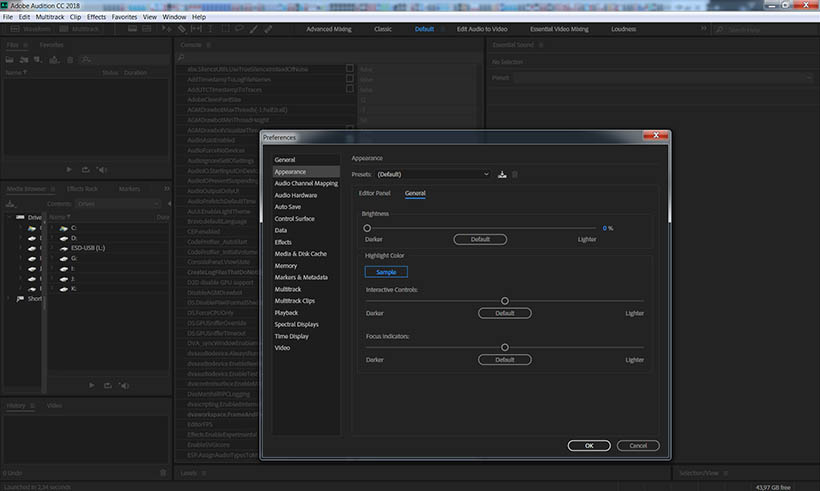Click the Import File icon in Files panel
The height and width of the screenshot is (491, 820).
[24, 60]
